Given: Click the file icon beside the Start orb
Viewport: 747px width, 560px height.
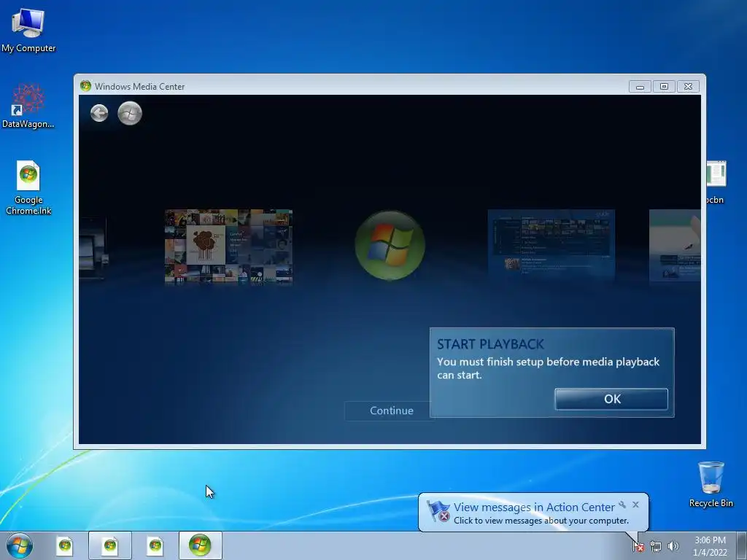Looking at the screenshot, I should 65,545.
